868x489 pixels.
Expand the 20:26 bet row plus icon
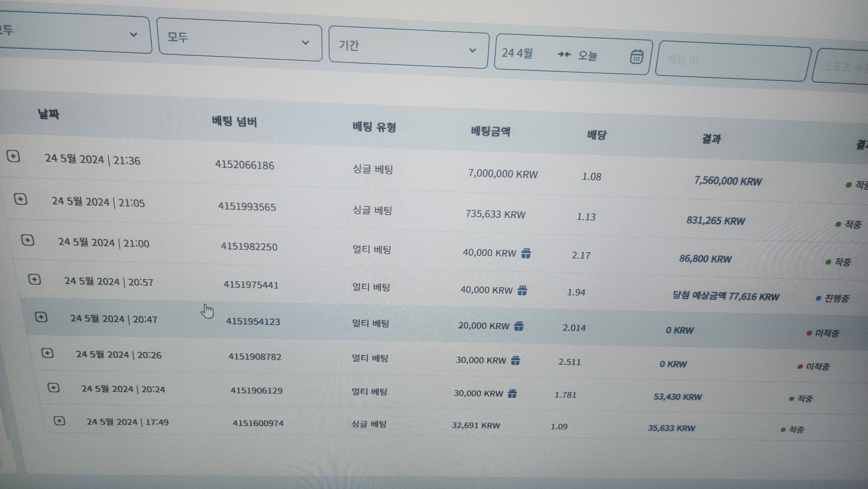click(x=48, y=353)
